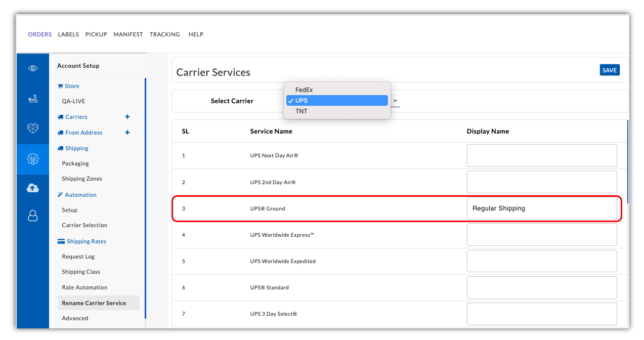Screen dimensions: 644x340
Task: Click display name field for UPS 2nd Day Air
Action: tap(542, 182)
